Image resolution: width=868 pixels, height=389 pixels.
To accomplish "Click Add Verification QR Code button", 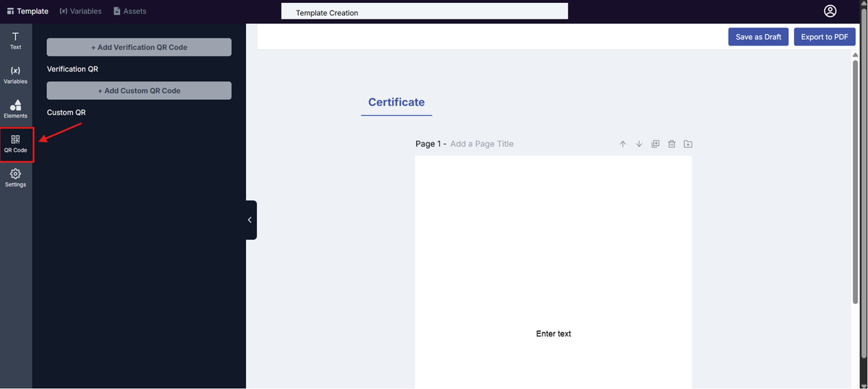I will coord(139,47).
